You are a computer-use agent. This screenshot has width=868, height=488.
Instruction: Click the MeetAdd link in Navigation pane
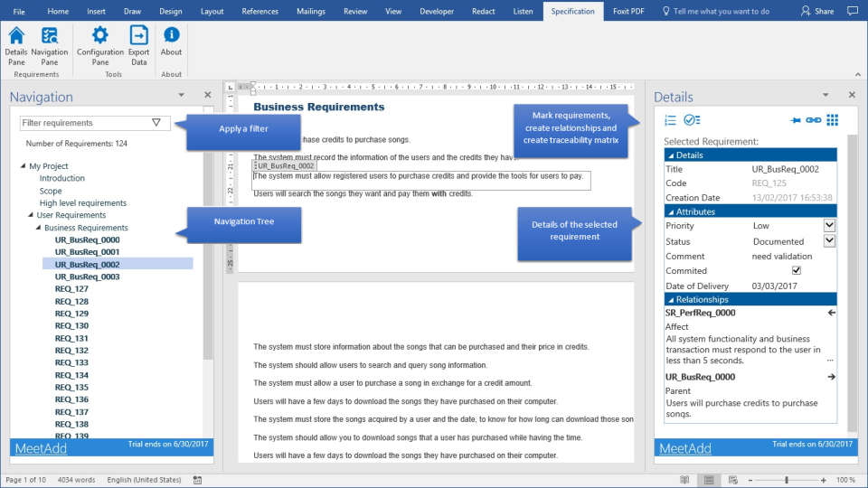41,448
